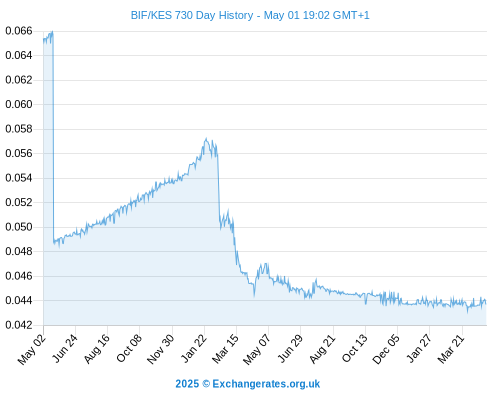
Task: Click the 0.058 y-axis label
Action: coord(19,129)
